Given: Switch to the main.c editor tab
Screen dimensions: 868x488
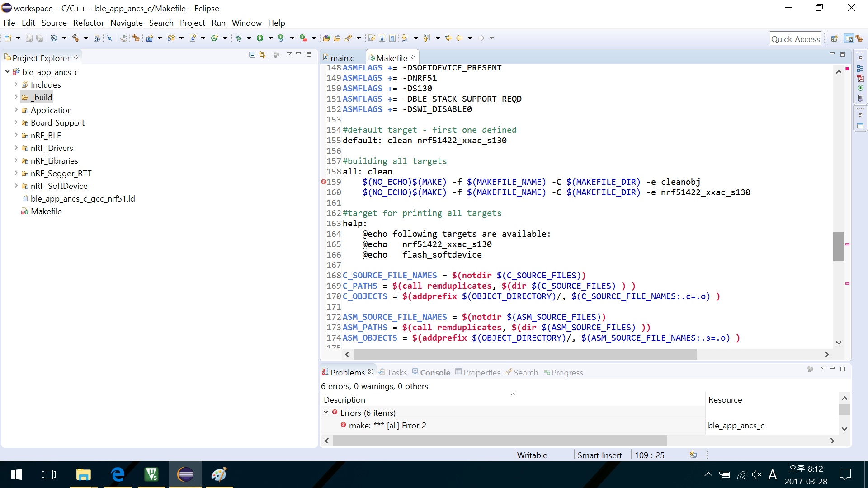Looking at the screenshot, I should tap(342, 58).
